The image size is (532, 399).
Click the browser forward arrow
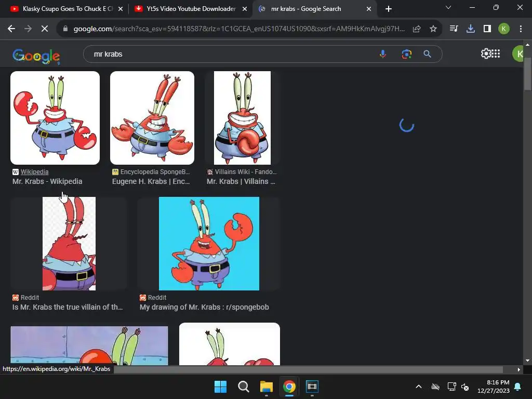(28, 29)
